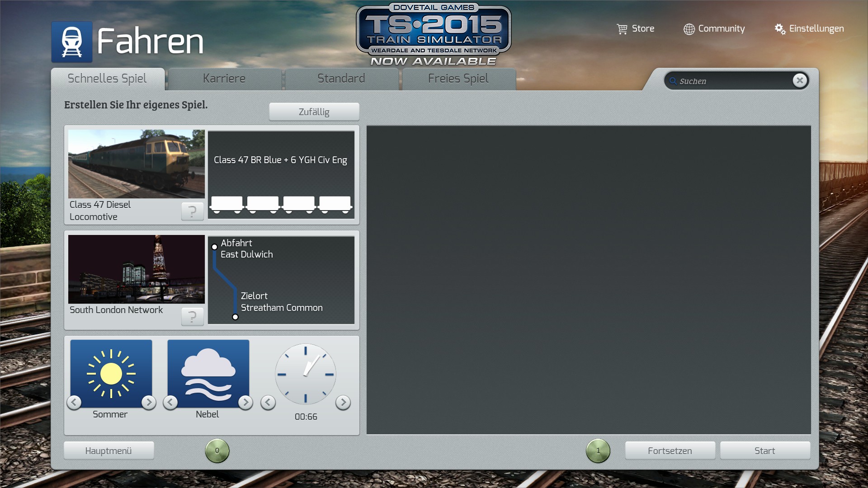Switch to Freies Spiel tab
This screenshot has width=868, height=488.
coord(458,79)
